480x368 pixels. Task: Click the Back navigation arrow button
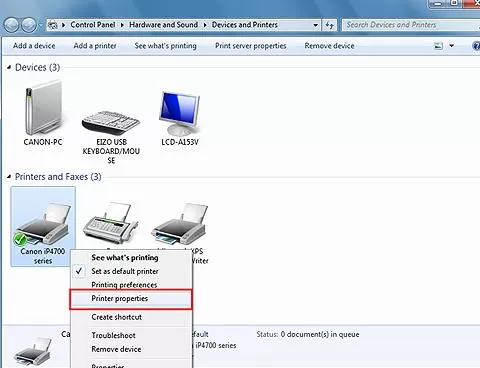[x=11, y=25]
